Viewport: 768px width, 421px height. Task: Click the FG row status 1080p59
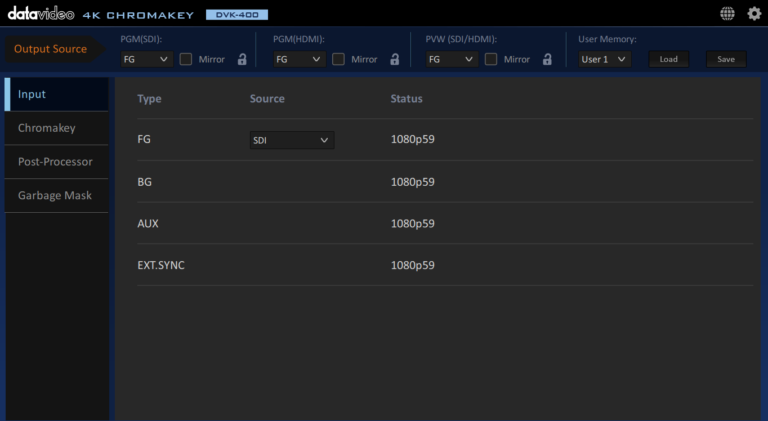point(412,139)
